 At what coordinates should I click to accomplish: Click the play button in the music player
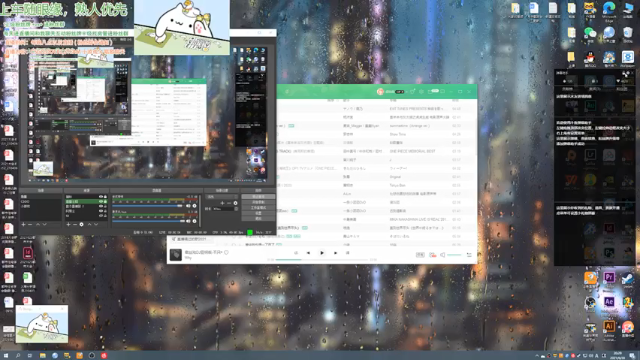point(322,253)
